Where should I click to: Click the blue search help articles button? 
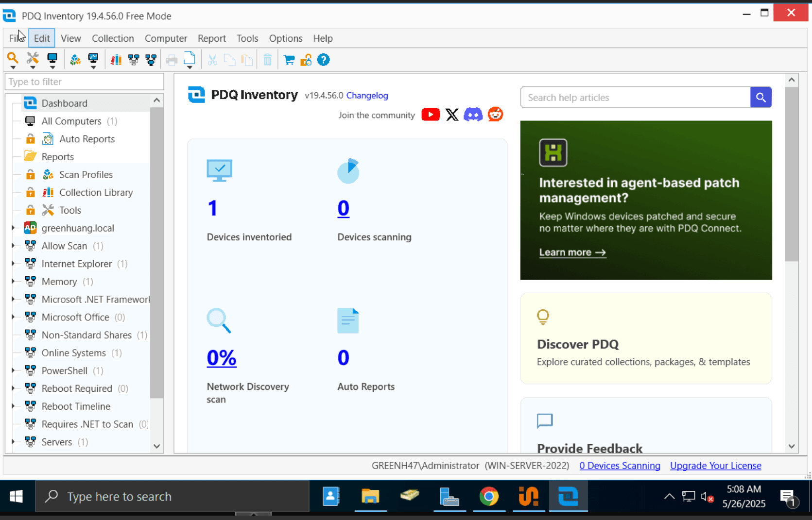pos(761,98)
